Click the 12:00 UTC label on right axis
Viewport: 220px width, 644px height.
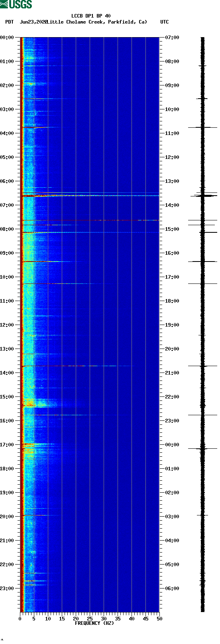[x=172, y=157]
